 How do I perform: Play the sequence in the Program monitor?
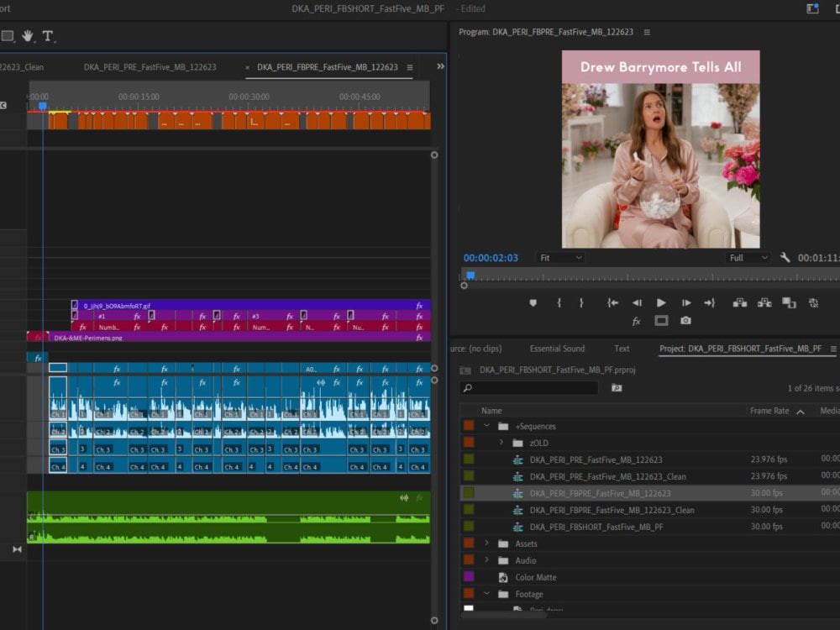pyautogui.click(x=661, y=302)
